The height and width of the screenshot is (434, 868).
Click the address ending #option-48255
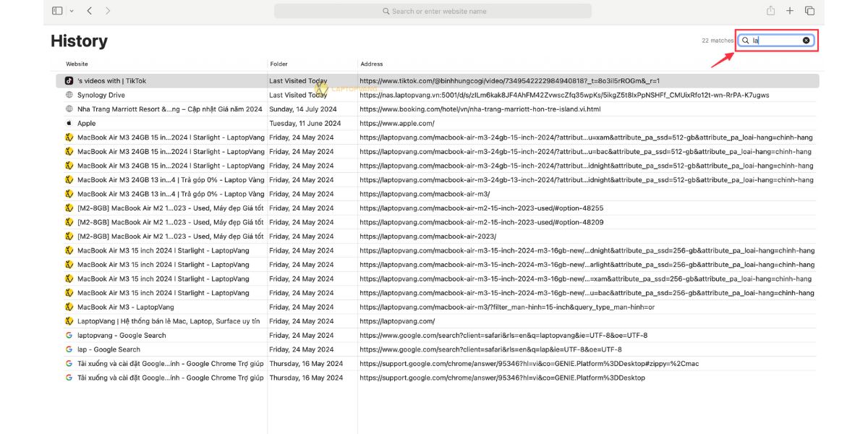click(x=481, y=208)
